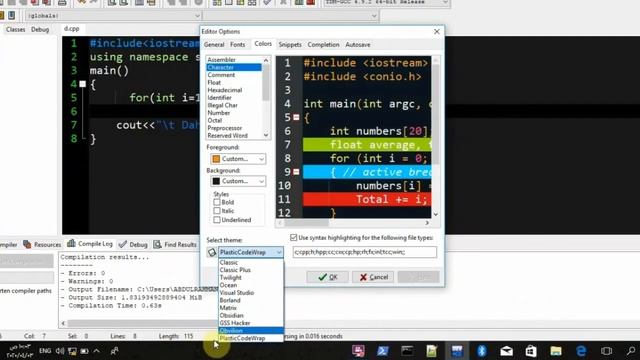
Task: Choose the Classic Plus theme
Action: 251,270
